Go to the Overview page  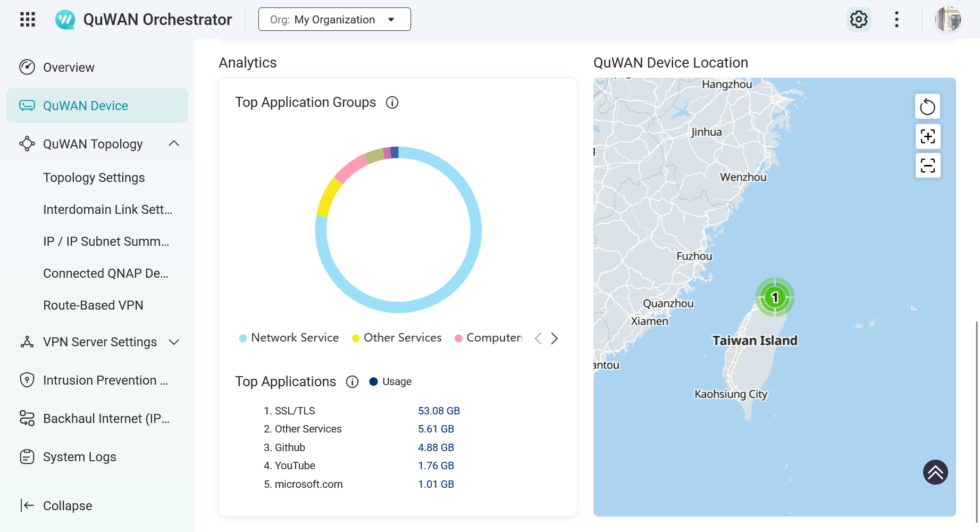point(69,68)
